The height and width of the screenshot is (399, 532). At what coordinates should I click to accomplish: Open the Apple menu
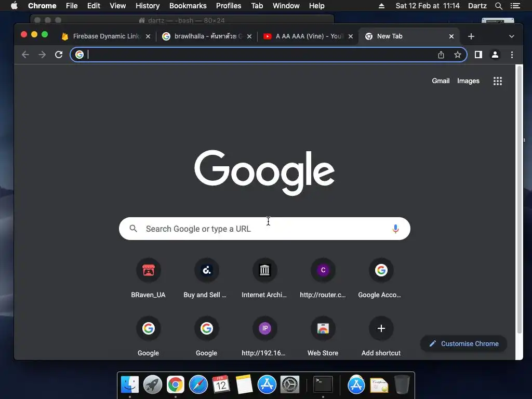click(14, 5)
